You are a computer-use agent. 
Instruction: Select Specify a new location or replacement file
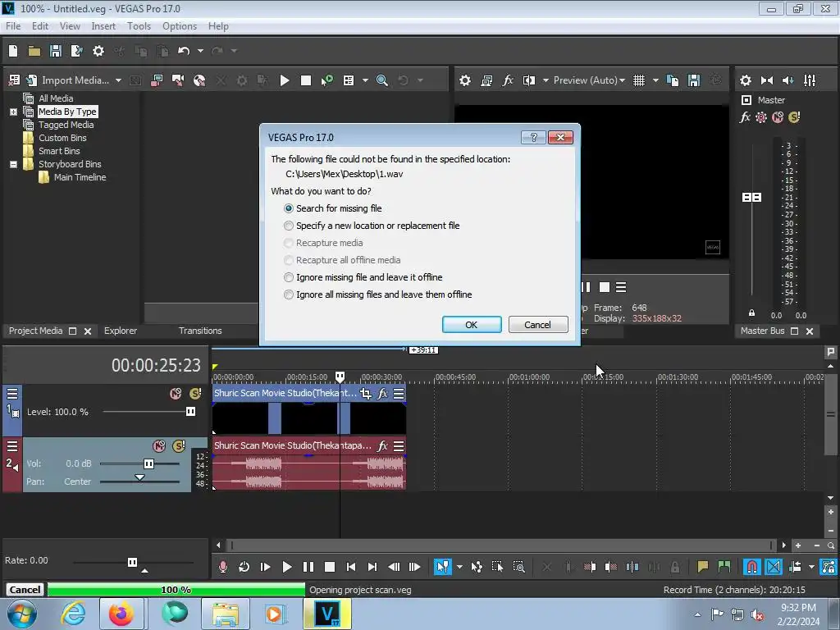(372, 226)
